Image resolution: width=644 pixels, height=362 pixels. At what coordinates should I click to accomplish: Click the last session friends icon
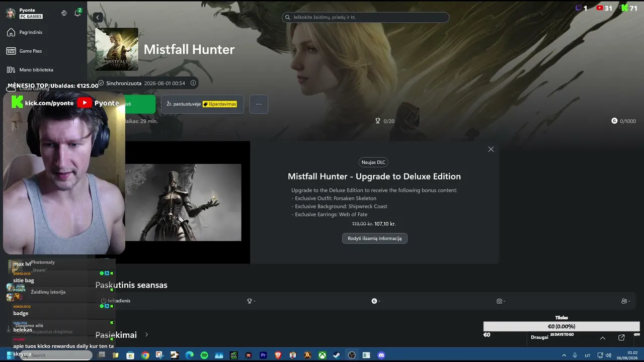pos(624,301)
